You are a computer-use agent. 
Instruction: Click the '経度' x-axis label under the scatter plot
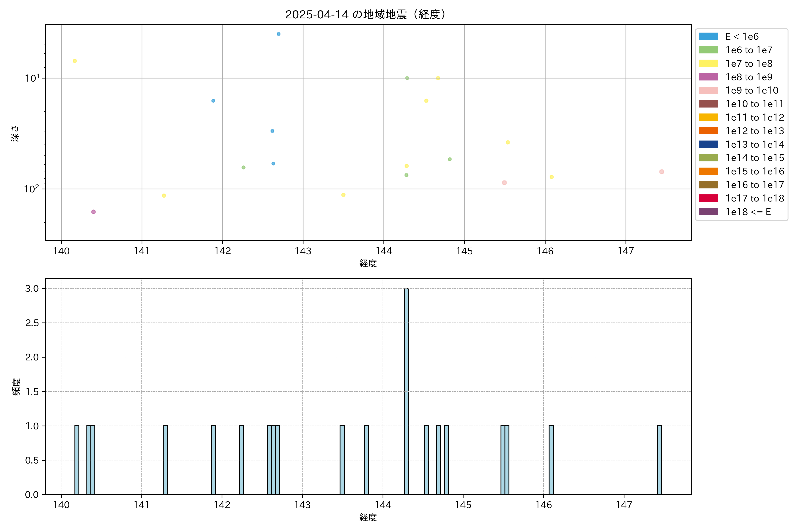368,263
